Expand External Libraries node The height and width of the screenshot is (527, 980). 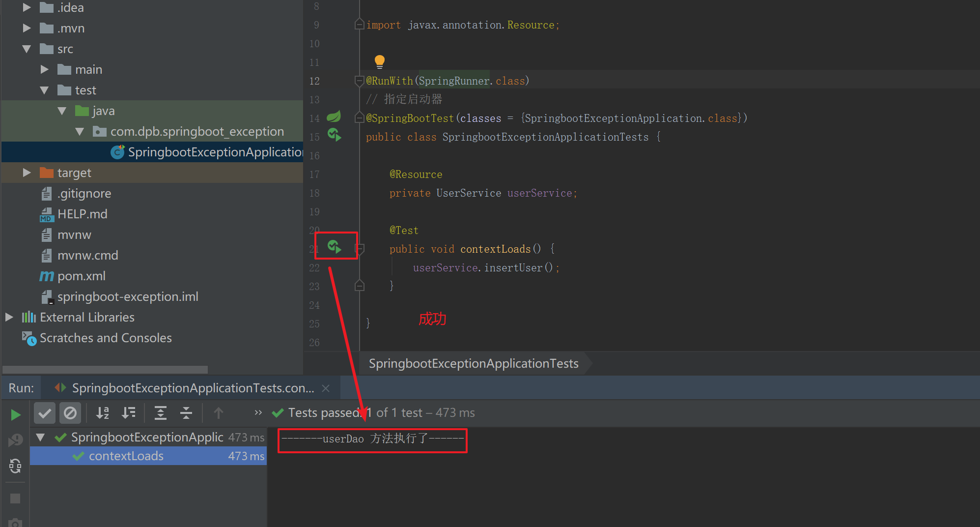pyautogui.click(x=9, y=317)
